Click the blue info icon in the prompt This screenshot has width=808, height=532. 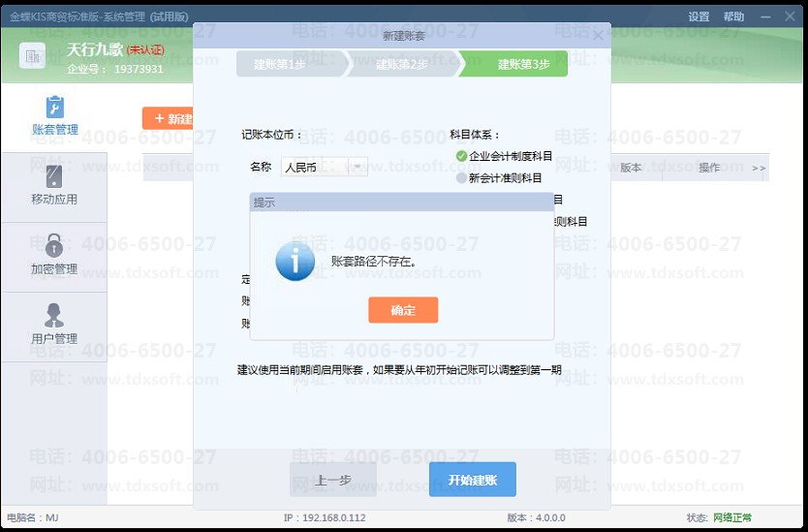(295, 262)
